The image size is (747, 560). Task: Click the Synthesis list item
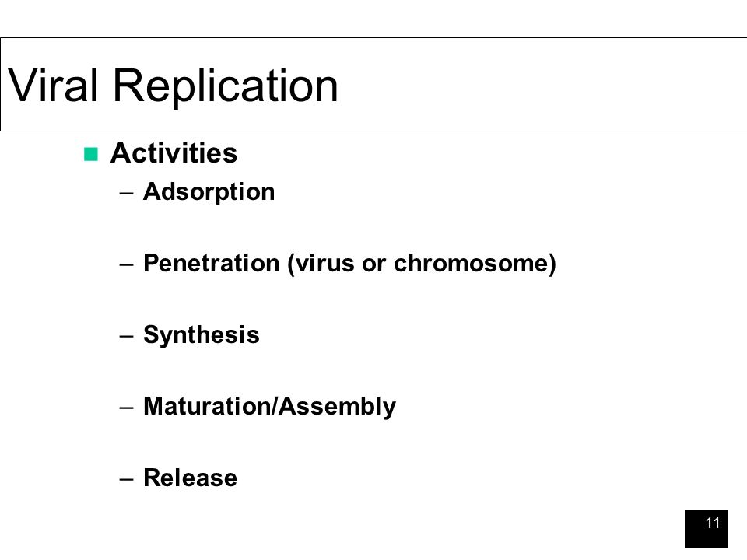click(x=202, y=335)
